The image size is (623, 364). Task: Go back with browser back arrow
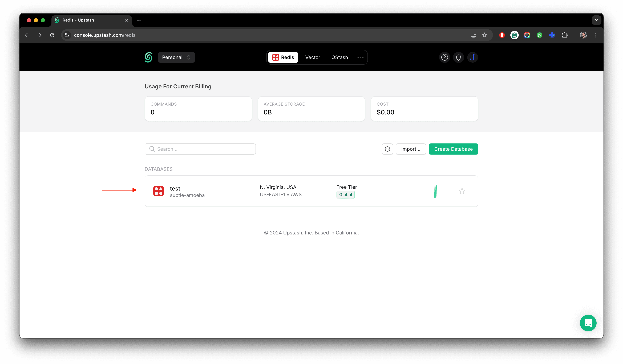pos(27,35)
